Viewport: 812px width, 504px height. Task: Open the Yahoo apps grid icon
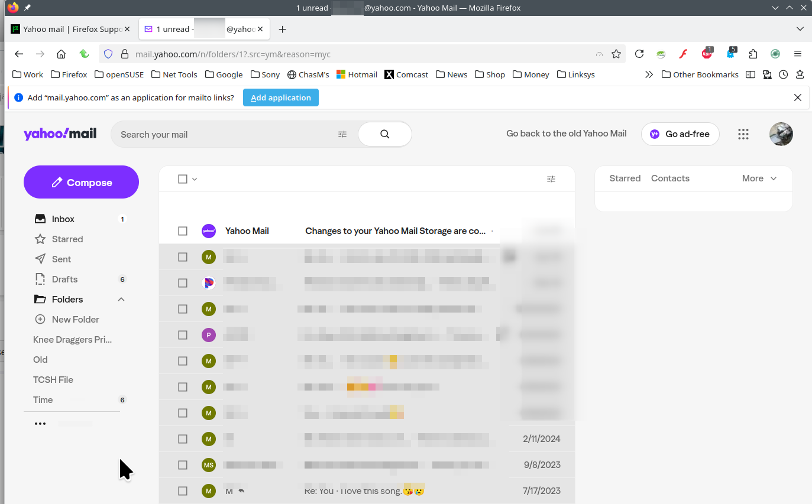coord(743,134)
